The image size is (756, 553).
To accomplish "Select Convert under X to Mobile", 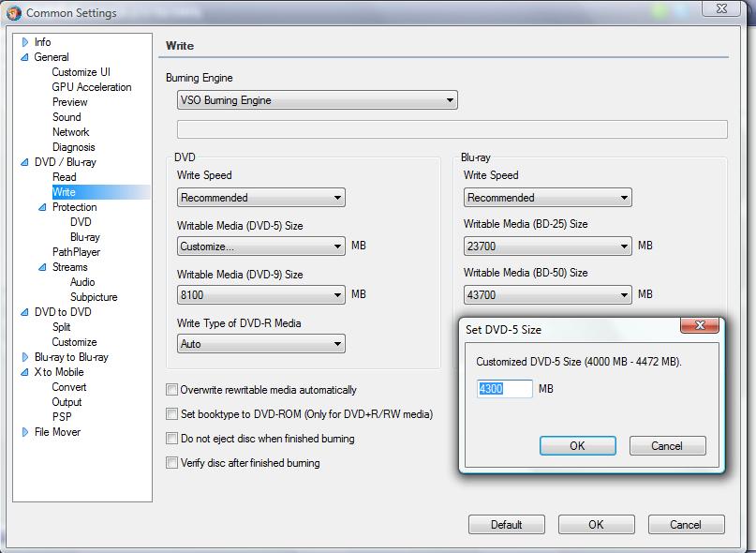I will tap(69, 387).
